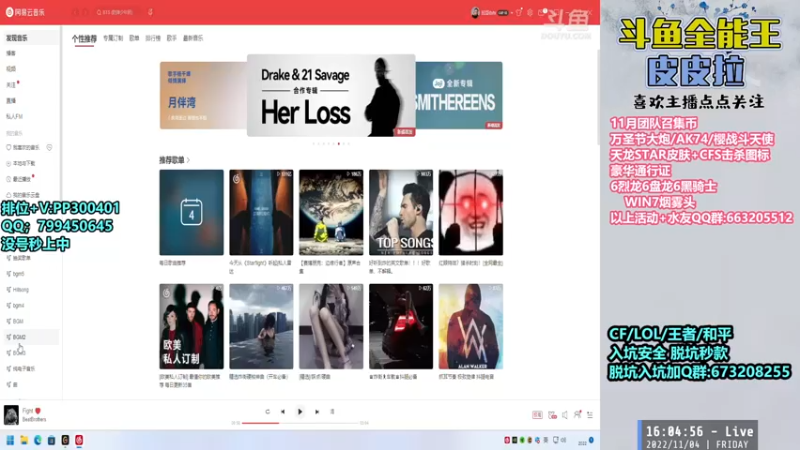Toggle the lyrics icon right of next-track button
This screenshot has height=450, width=800.
332,412
